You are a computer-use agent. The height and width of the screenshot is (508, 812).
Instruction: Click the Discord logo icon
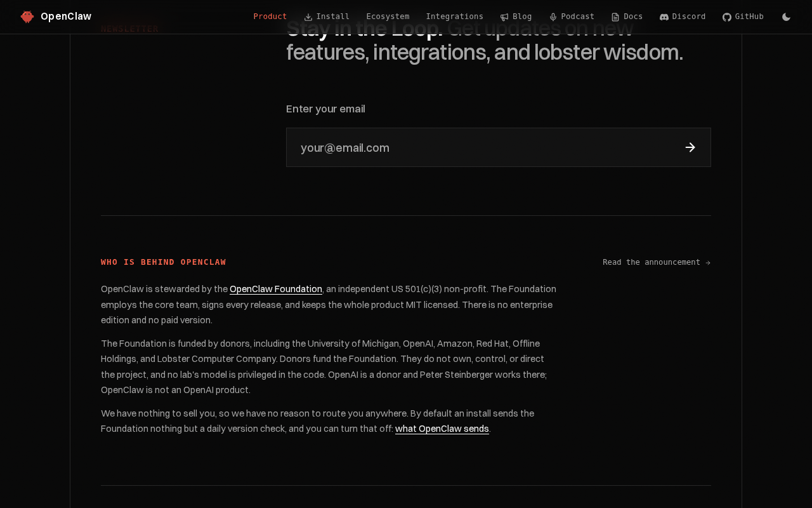point(664,17)
